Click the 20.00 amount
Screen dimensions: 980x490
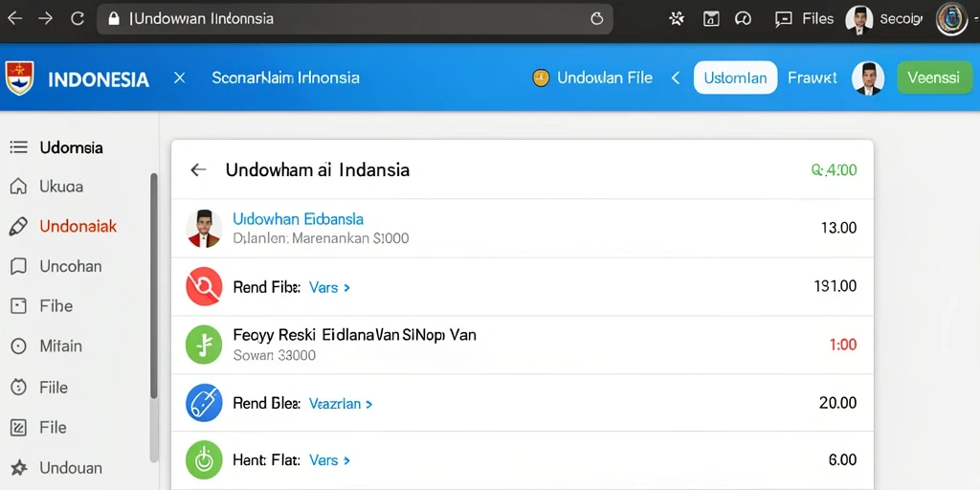[x=838, y=403]
